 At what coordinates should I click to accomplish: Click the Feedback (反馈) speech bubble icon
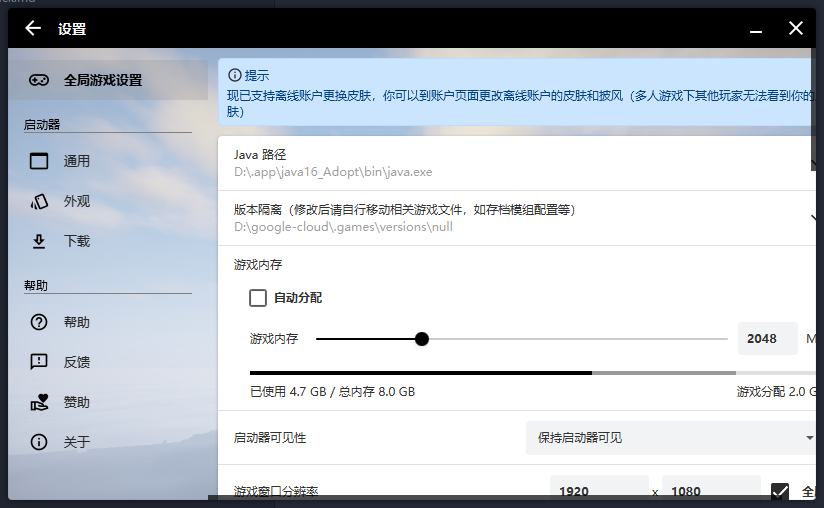coord(39,362)
